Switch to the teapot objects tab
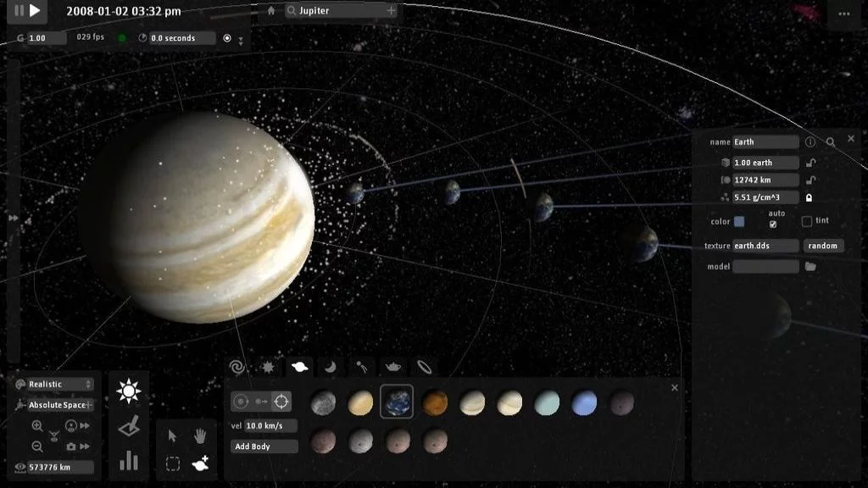 [393, 367]
